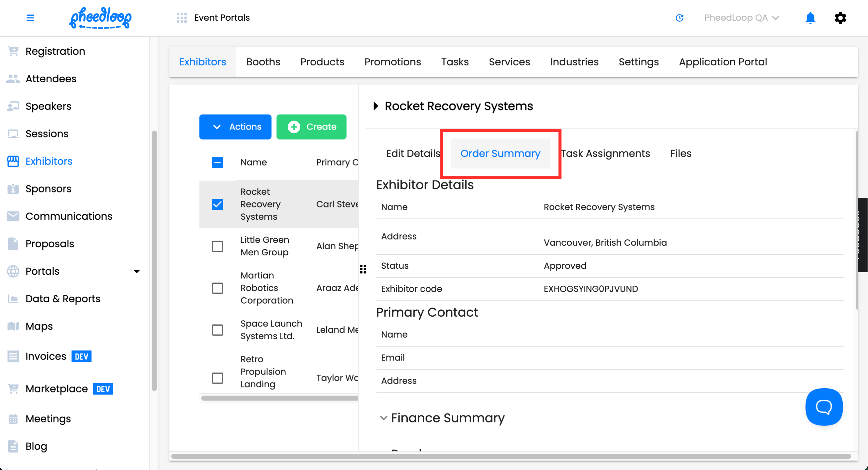Open Attendees in sidebar
The image size is (868, 470).
pyautogui.click(x=51, y=79)
